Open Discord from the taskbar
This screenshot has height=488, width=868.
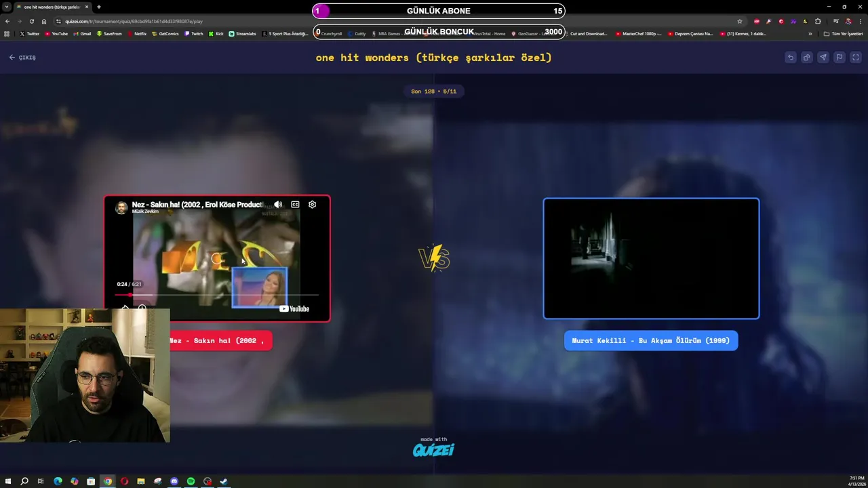(x=174, y=481)
